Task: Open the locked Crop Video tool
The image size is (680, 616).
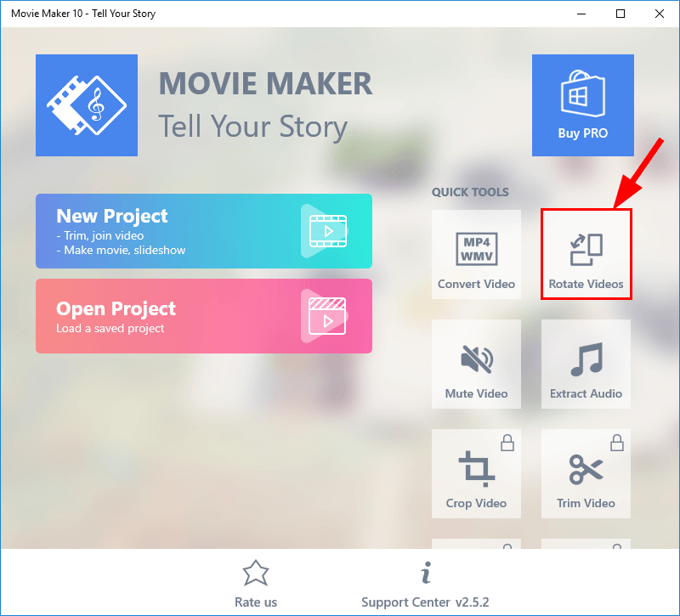Action: coord(476,474)
